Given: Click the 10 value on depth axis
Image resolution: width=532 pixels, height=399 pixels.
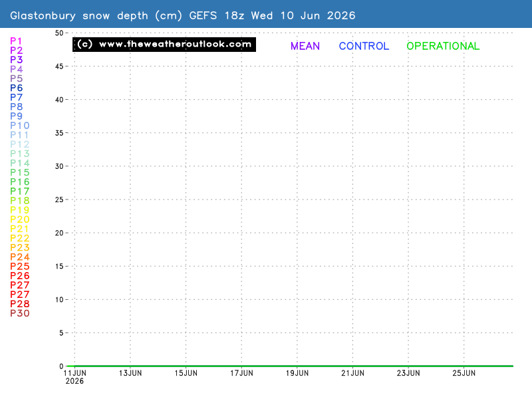Looking at the screenshot, I should pos(59,300).
